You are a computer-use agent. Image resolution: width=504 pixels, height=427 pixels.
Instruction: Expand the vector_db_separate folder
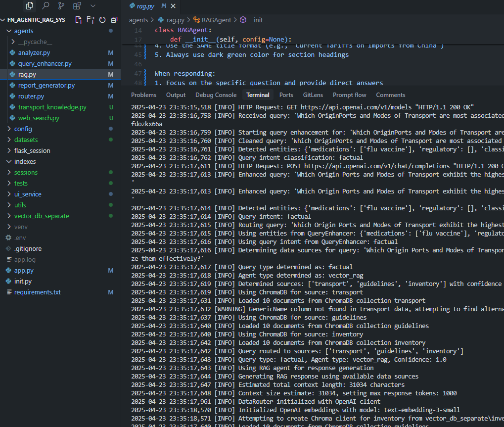click(42, 216)
